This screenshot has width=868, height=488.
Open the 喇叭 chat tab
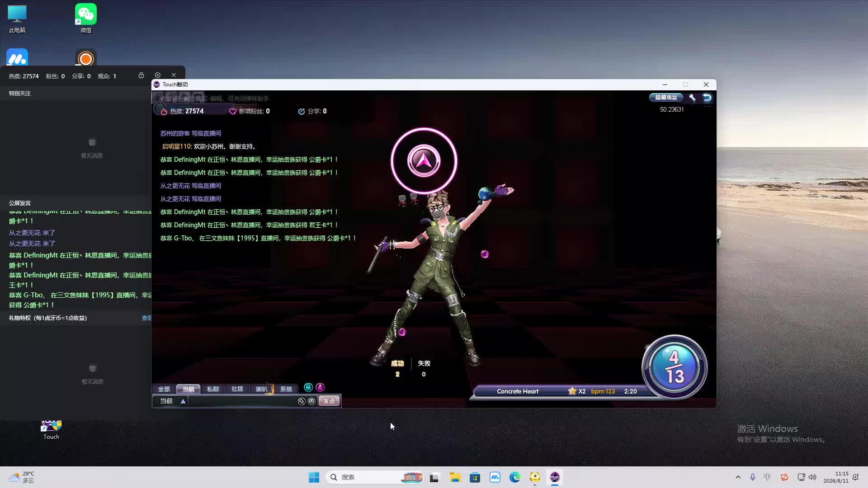click(x=262, y=389)
